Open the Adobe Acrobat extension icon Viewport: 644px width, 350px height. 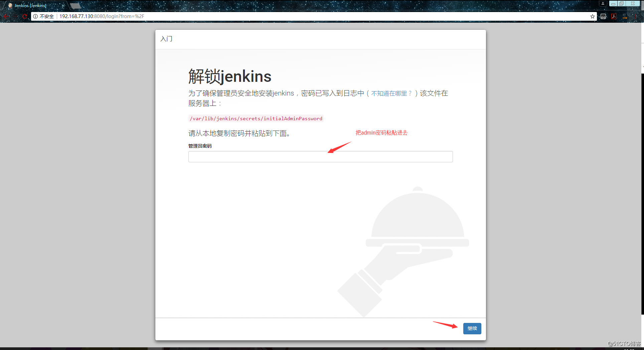click(614, 16)
